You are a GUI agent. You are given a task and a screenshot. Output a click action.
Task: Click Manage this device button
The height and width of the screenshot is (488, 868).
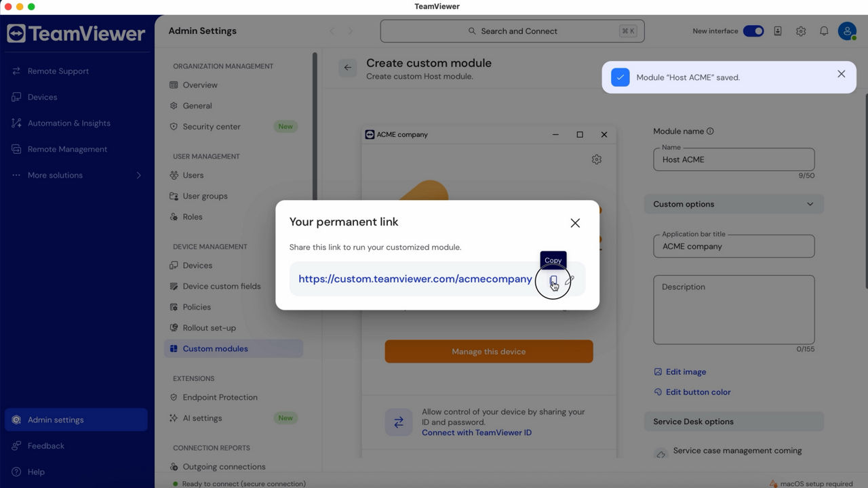point(489,351)
